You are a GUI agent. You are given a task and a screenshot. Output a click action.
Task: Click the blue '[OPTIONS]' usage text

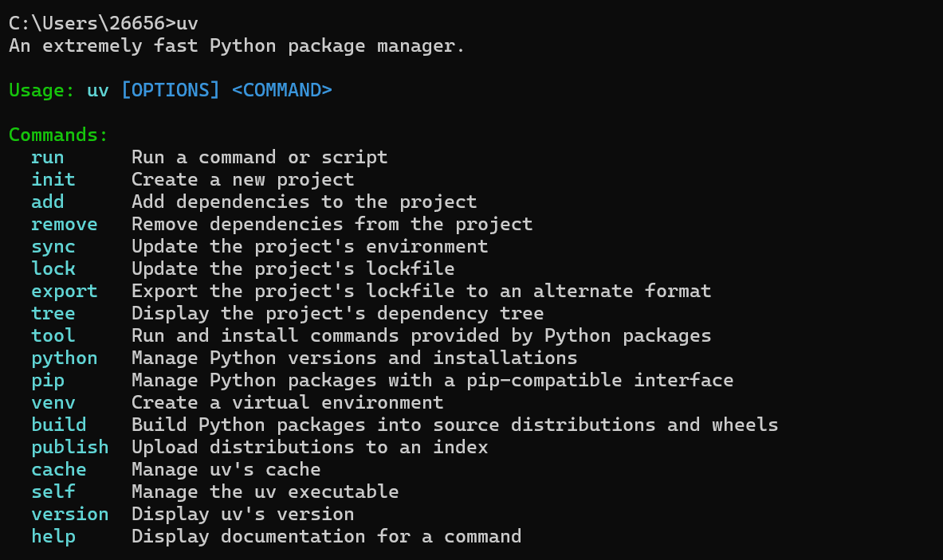click(170, 90)
